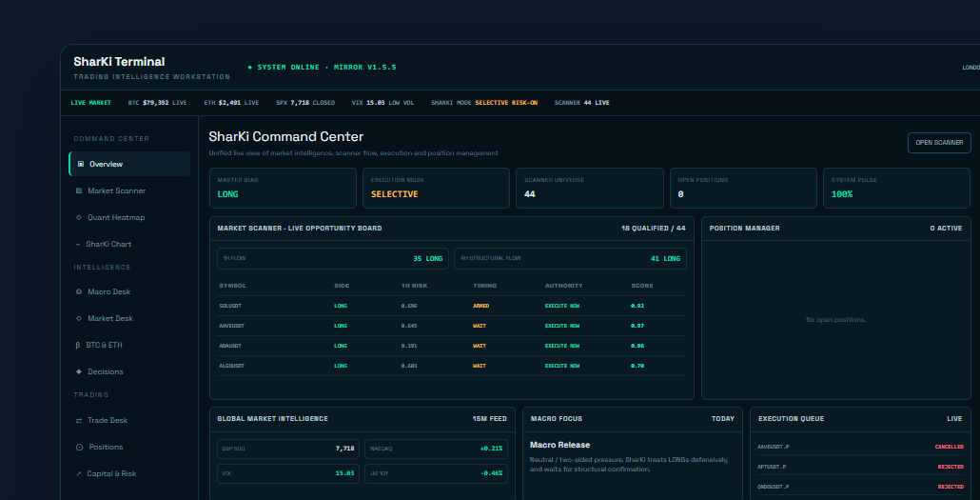Click the ARMED timing in the SOLUSDT row
980x500 pixels.
pos(481,306)
